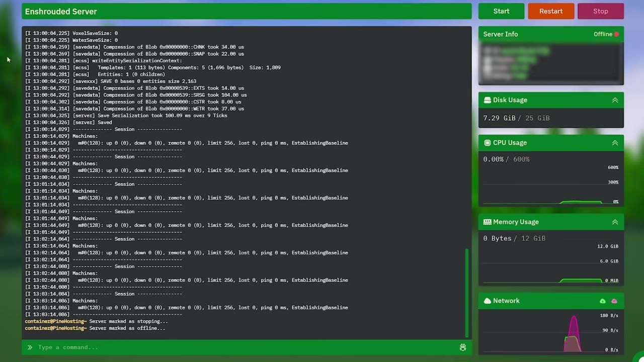
Task: Focus the 'Type a command...' input field
Action: pyautogui.click(x=247, y=347)
